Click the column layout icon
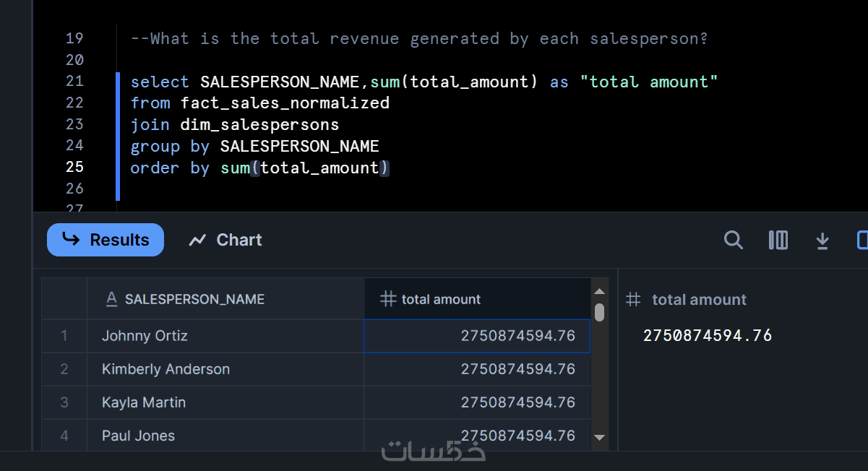Image resolution: width=868 pixels, height=471 pixels. [x=778, y=240]
